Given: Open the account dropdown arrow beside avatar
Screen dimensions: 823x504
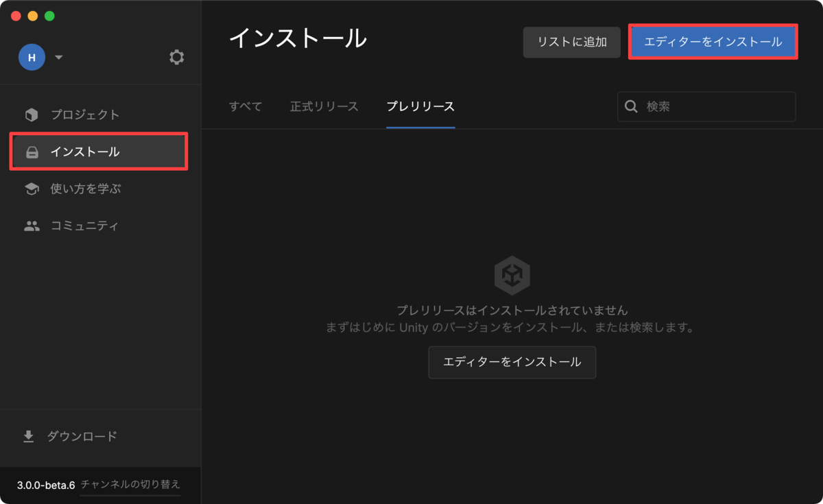Looking at the screenshot, I should click(58, 58).
